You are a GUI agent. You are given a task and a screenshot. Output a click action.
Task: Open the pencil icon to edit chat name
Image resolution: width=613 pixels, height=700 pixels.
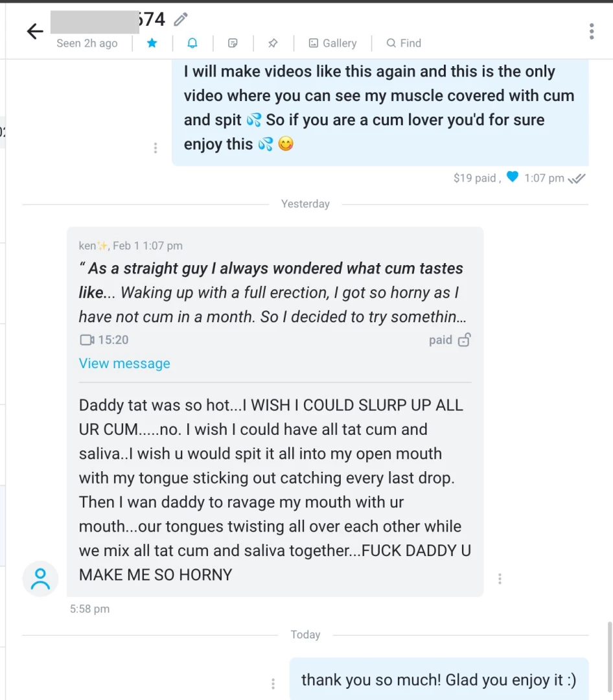[x=179, y=19]
